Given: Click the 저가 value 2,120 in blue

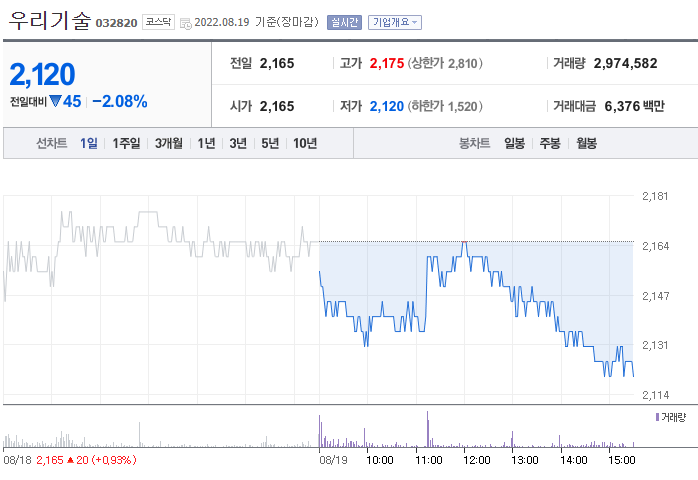Looking at the screenshot, I should click(x=386, y=106).
